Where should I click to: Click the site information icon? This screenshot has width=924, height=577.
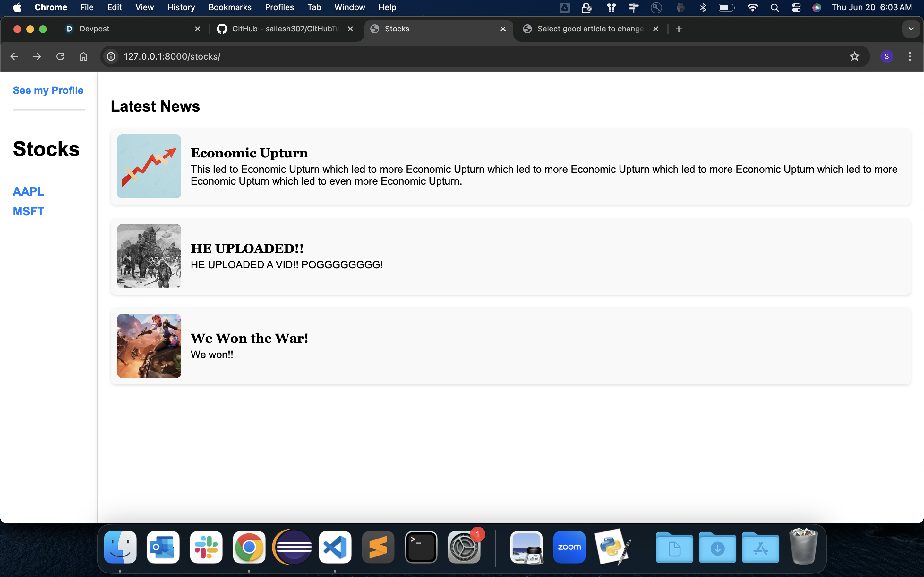click(x=111, y=56)
